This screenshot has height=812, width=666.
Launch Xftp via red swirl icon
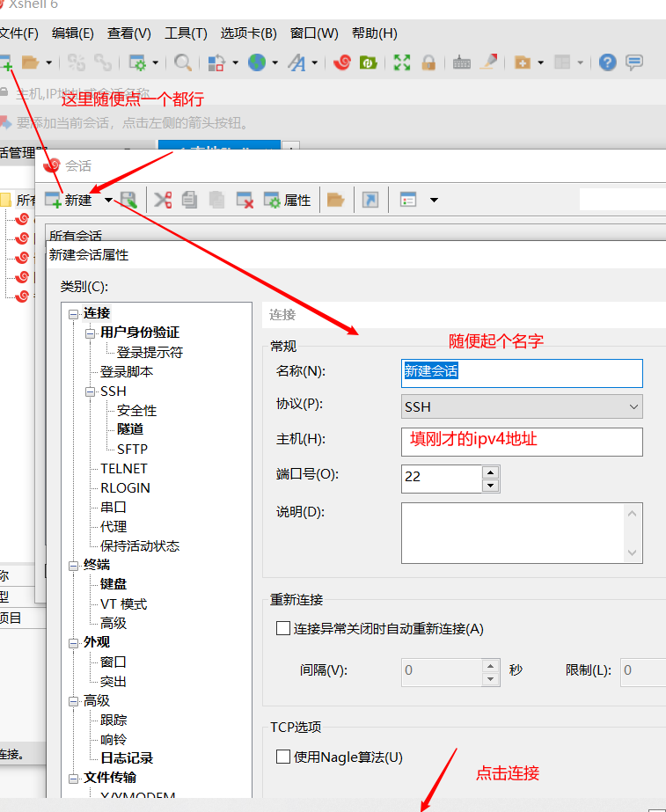click(342, 62)
